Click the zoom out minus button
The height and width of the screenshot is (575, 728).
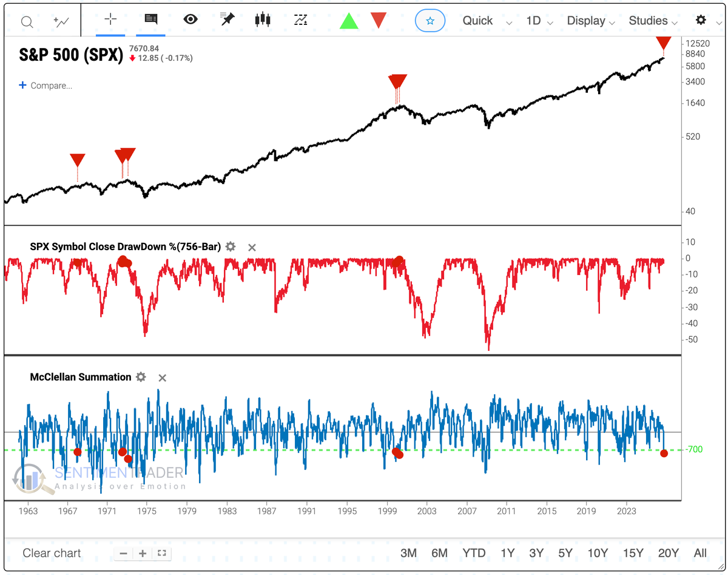tap(123, 553)
